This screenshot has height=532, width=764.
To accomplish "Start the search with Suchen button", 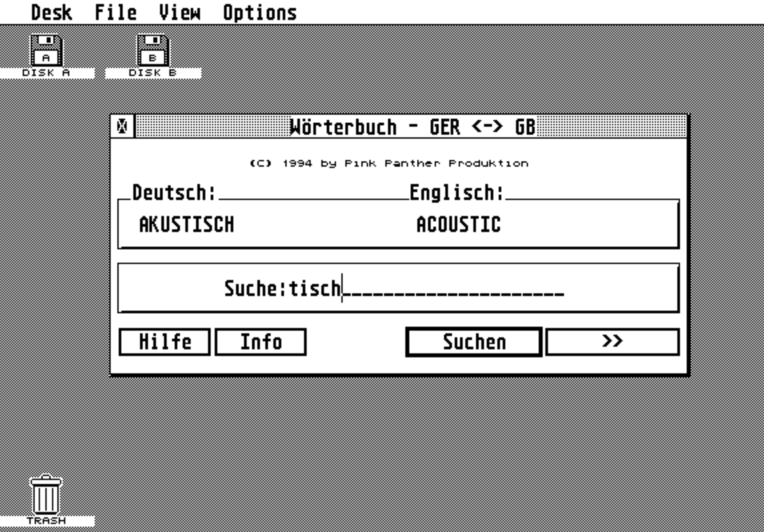I will pyautogui.click(x=473, y=342).
